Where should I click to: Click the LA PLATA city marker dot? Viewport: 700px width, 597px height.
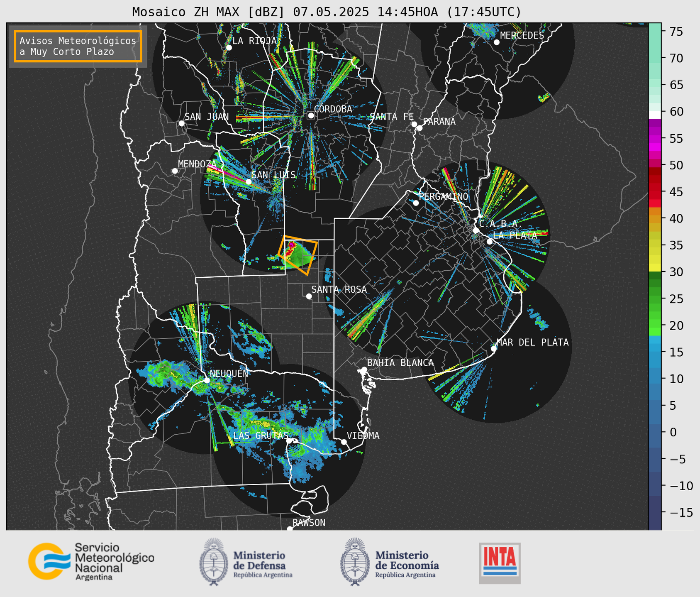pyautogui.click(x=490, y=242)
